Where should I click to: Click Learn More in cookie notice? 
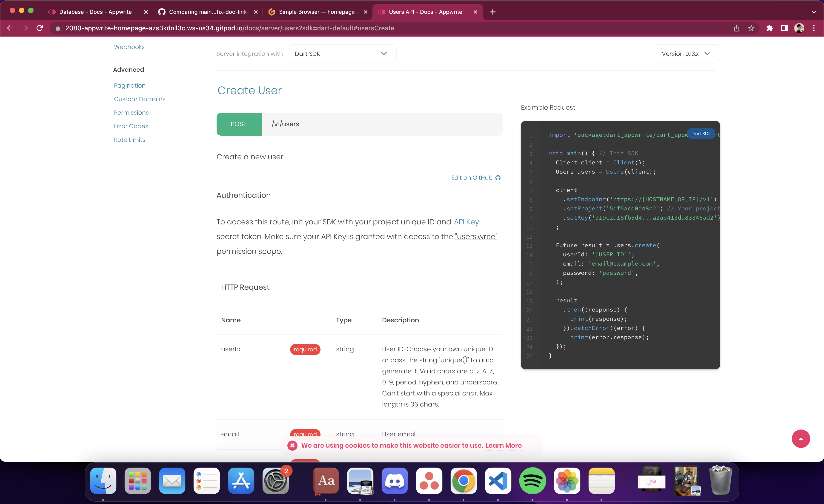(503, 445)
